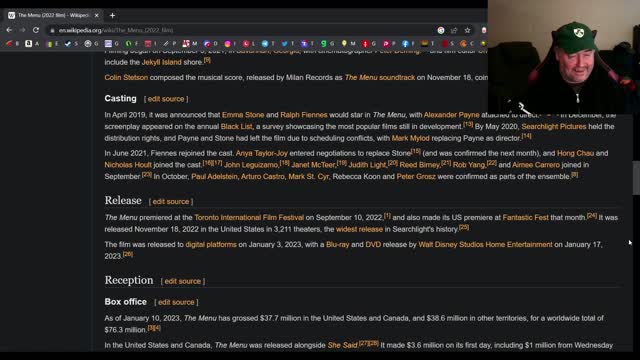Select The Menu (2022 film) tab
This screenshot has height=360, width=640.
pyautogui.click(x=53, y=16)
